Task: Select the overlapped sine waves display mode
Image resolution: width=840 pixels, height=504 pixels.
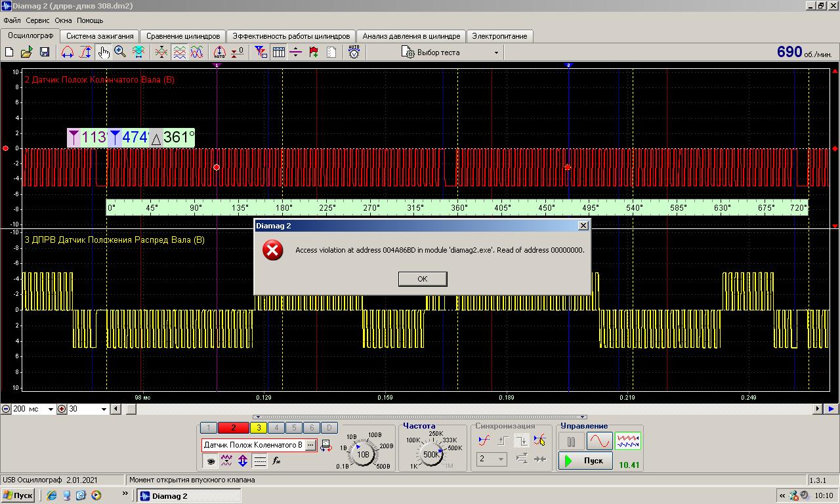Action: pos(197,52)
